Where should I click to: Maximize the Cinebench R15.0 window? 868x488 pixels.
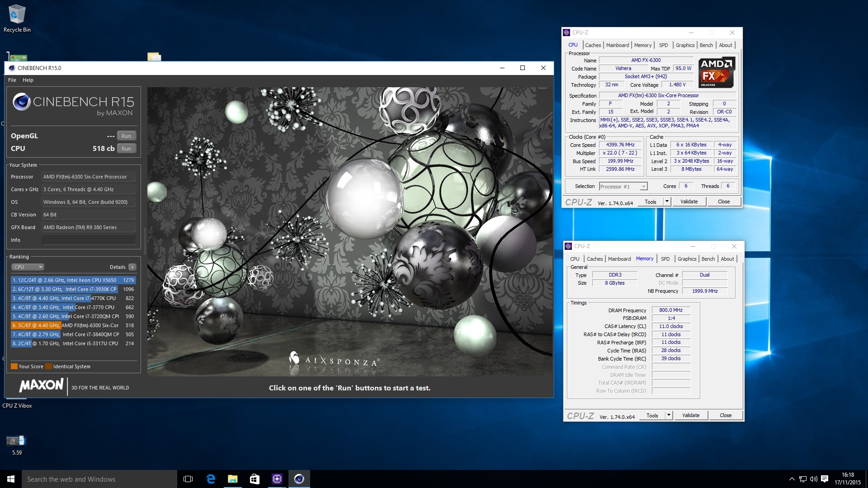(x=523, y=68)
